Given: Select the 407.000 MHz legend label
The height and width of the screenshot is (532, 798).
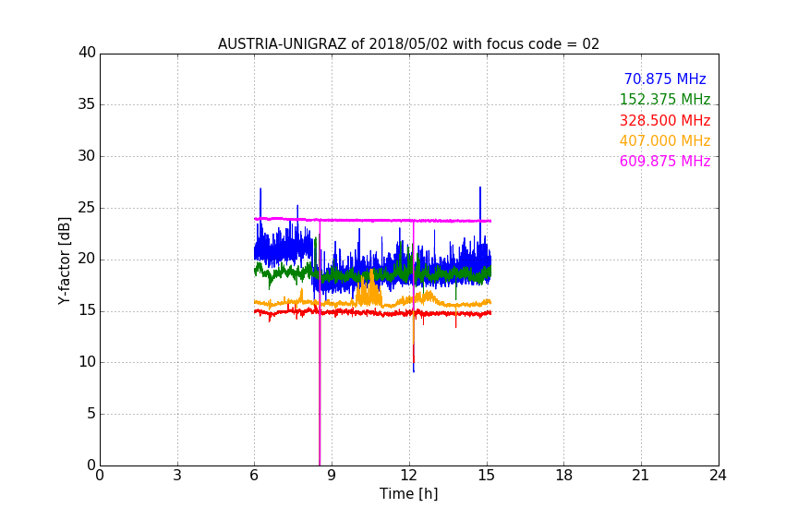Looking at the screenshot, I should (665, 140).
